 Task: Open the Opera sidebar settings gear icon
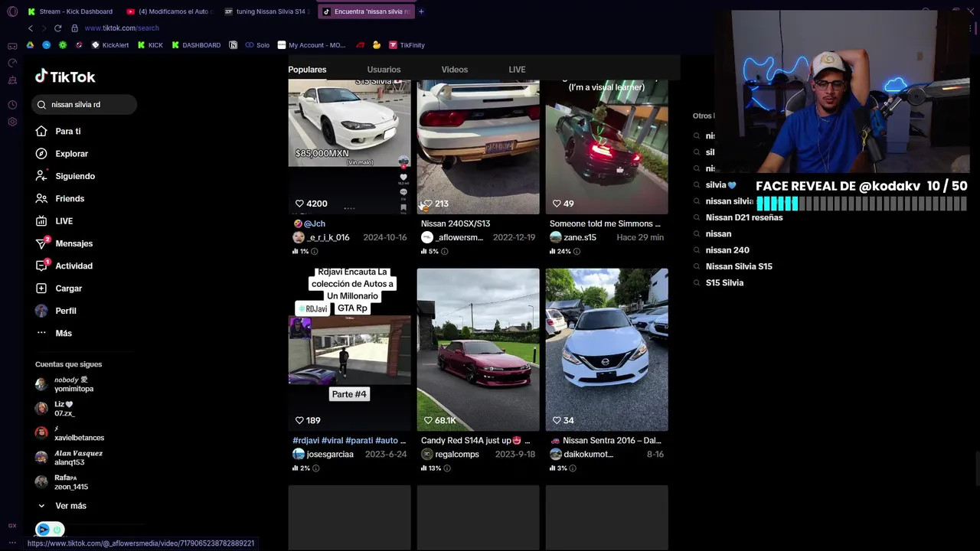click(x=12, y=122)
